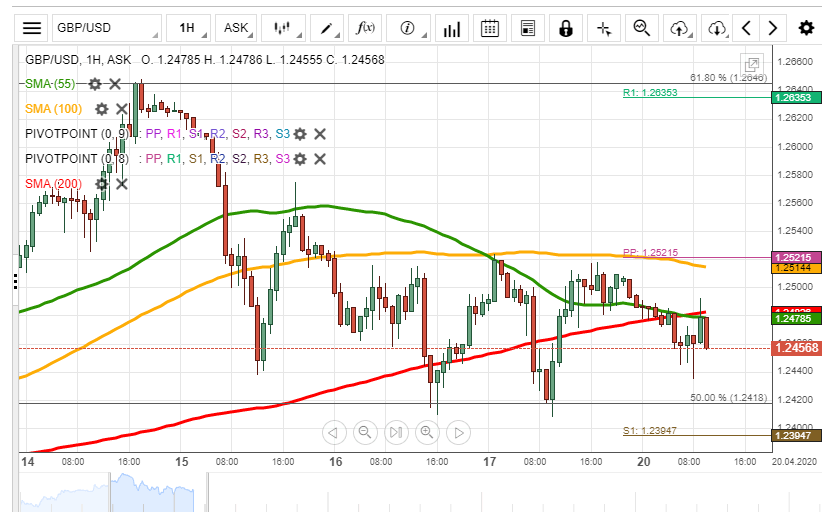
Task: Remove the SMA (55) indicator
Action: tap(115, 84)
